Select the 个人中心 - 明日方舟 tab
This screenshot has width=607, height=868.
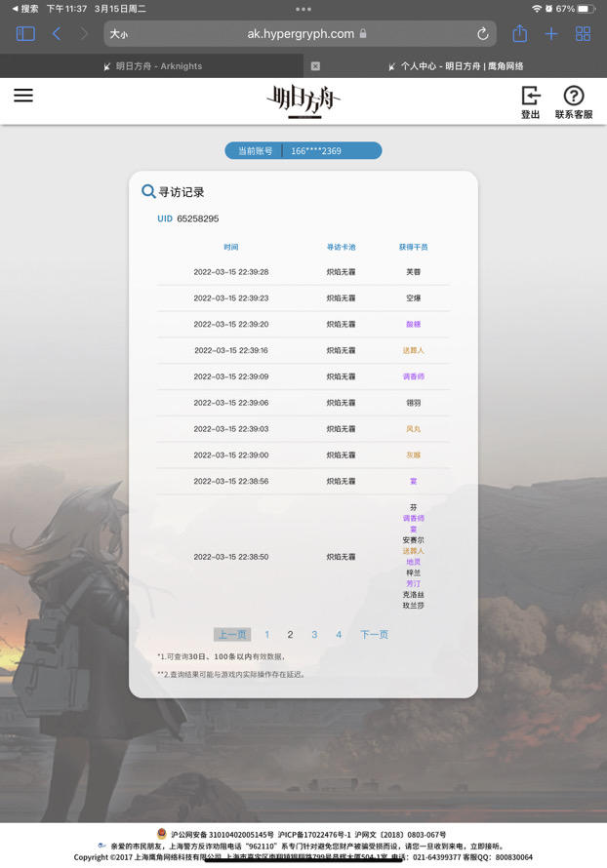point(456,66)
